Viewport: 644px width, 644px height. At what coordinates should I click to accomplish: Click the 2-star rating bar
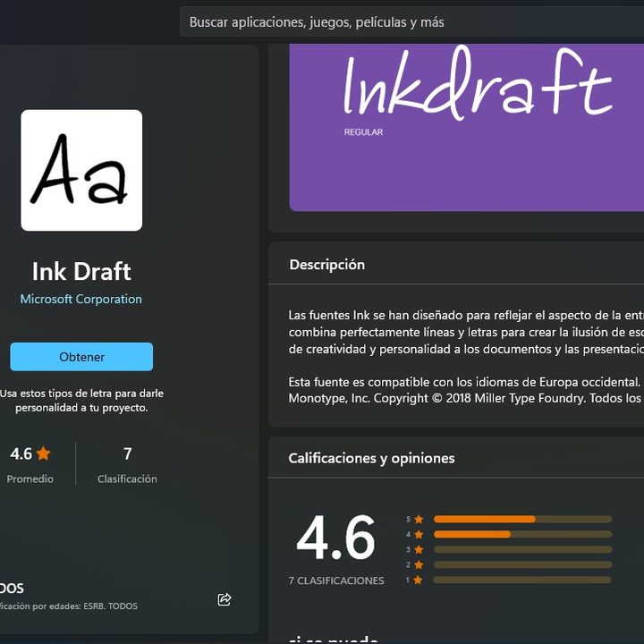click(x=522, y=564)
